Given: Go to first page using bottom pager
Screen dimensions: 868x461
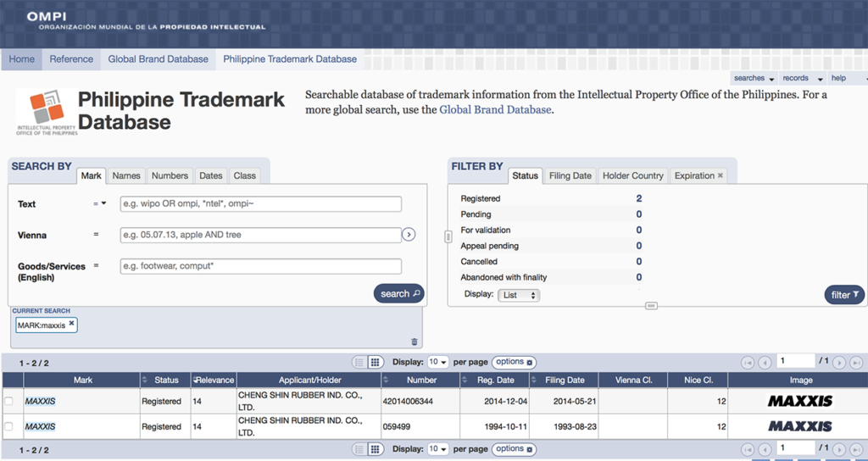Looking at the screenshot, I should [x=748, y=449].
